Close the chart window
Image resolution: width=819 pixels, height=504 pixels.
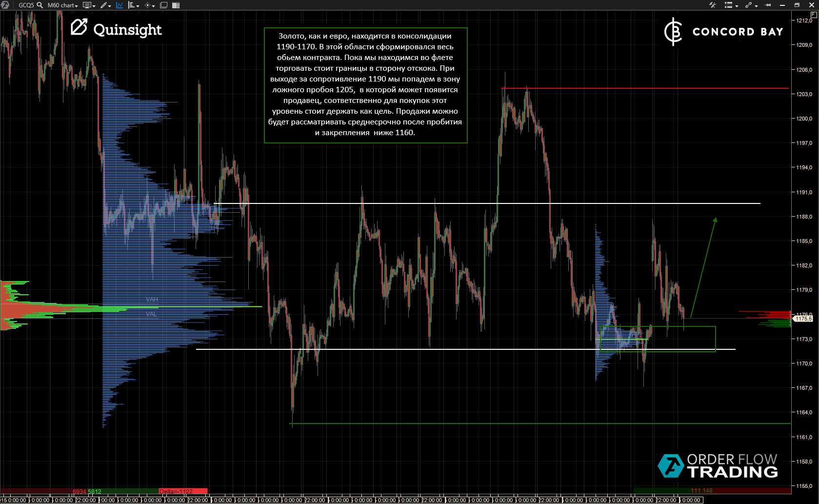tap(812, 5)
